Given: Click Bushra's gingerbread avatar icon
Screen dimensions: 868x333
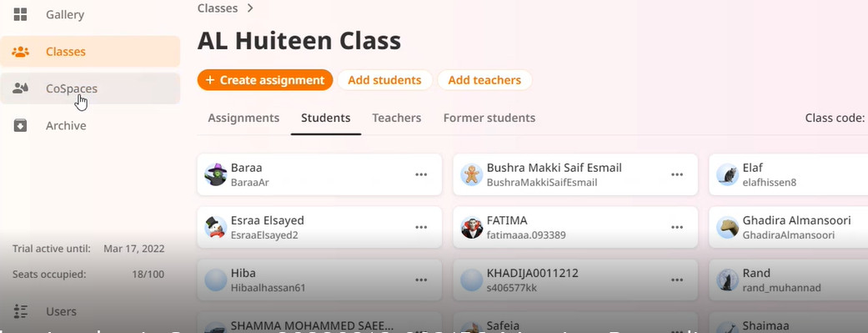Looking at the screenshot, I should (472, 174).
